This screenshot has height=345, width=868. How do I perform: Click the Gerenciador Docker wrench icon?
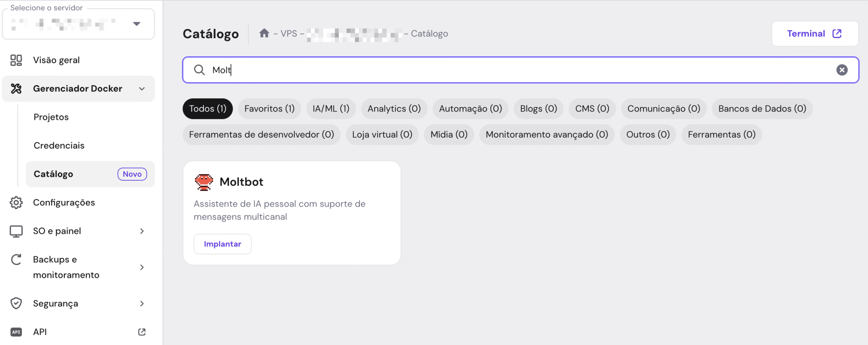[x=16, y=88]
